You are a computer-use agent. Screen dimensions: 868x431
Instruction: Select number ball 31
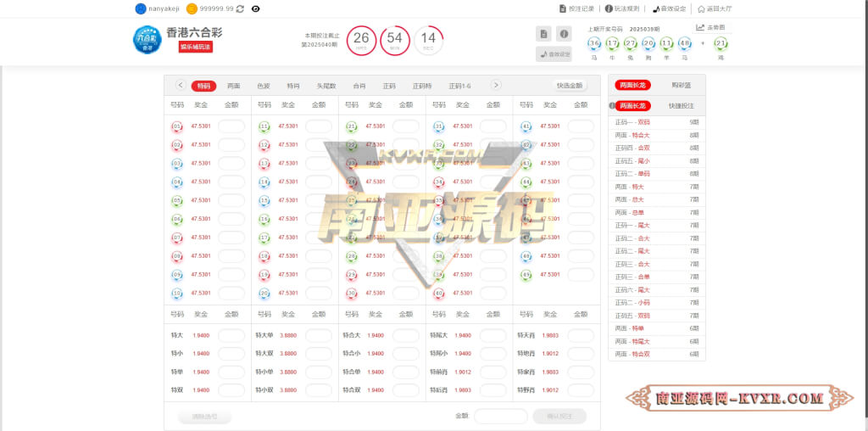point(438,126)
